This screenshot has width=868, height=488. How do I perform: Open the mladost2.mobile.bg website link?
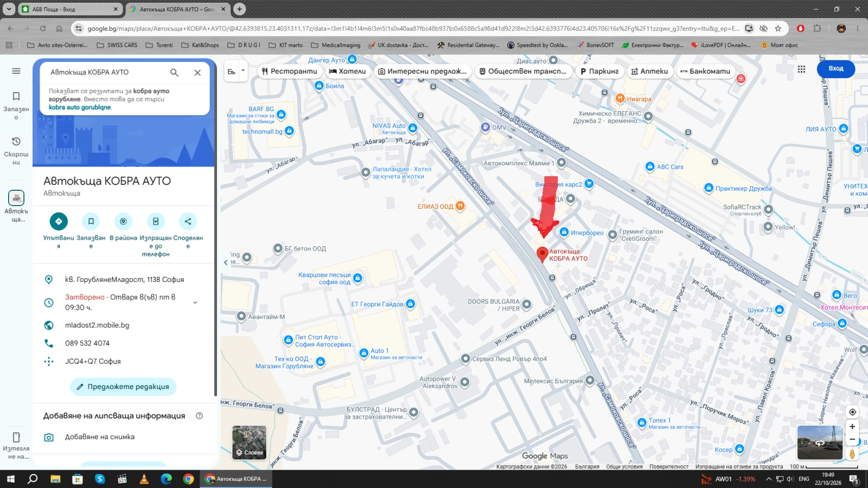point(97,325)
